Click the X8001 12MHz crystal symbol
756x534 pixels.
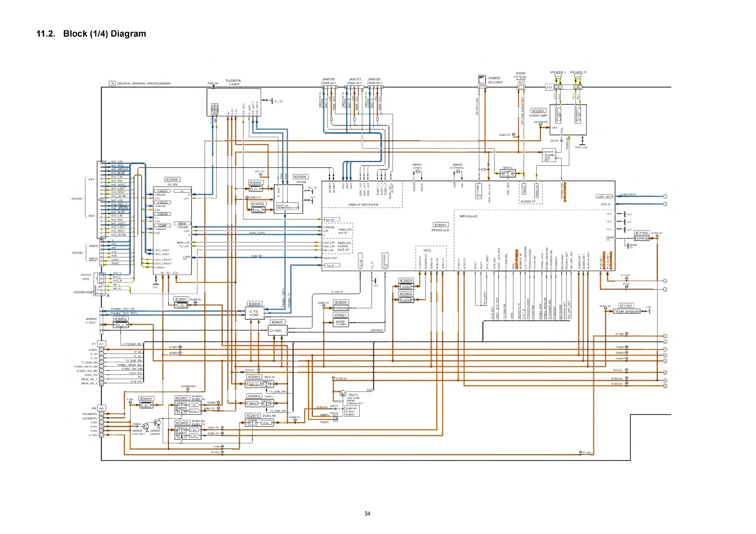[x=417, y=172]
